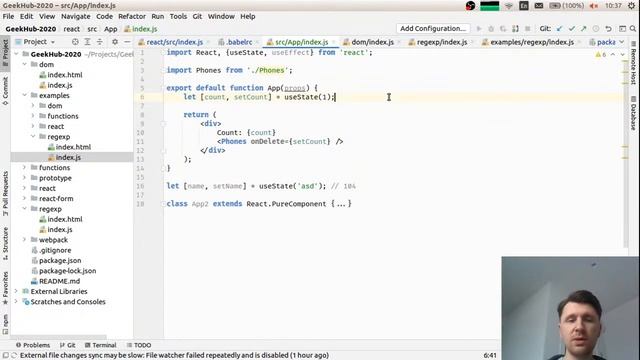Click Add Configuration button
This screenshot has height=360, width=640.
(433, 29)
